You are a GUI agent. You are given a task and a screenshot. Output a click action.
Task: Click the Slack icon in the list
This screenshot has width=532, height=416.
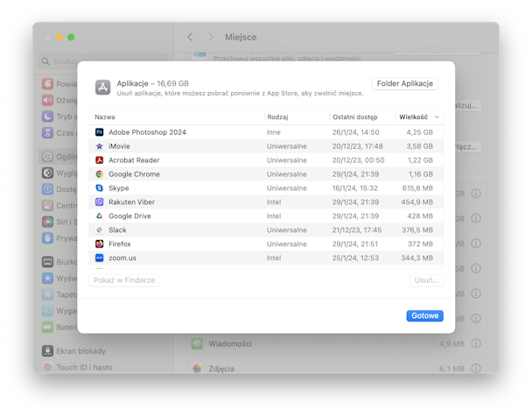[x=99, y=230]
